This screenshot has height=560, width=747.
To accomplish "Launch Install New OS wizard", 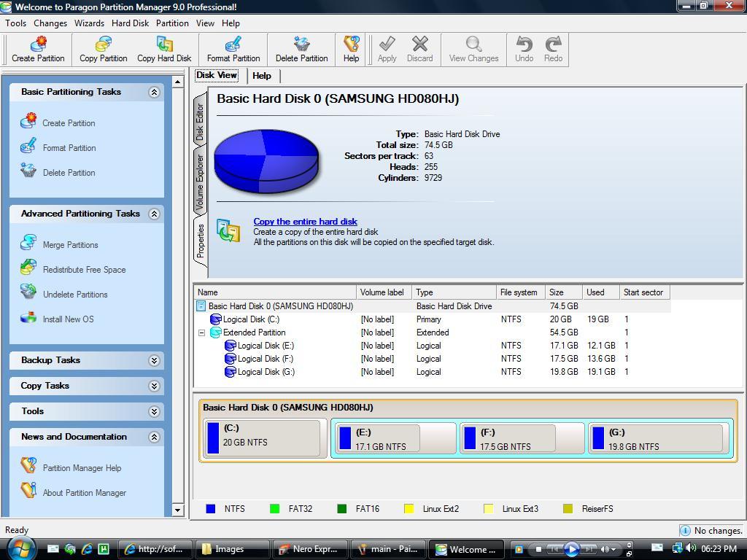I will [x=68, y=319].
